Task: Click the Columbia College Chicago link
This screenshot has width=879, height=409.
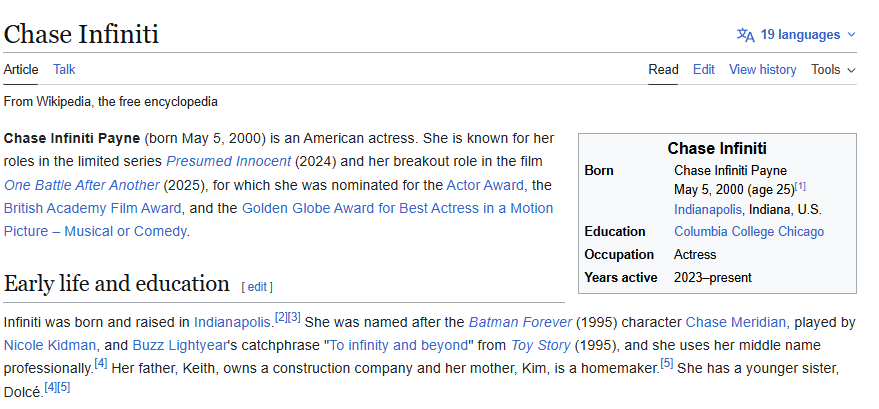Action: tap(749, 231)
